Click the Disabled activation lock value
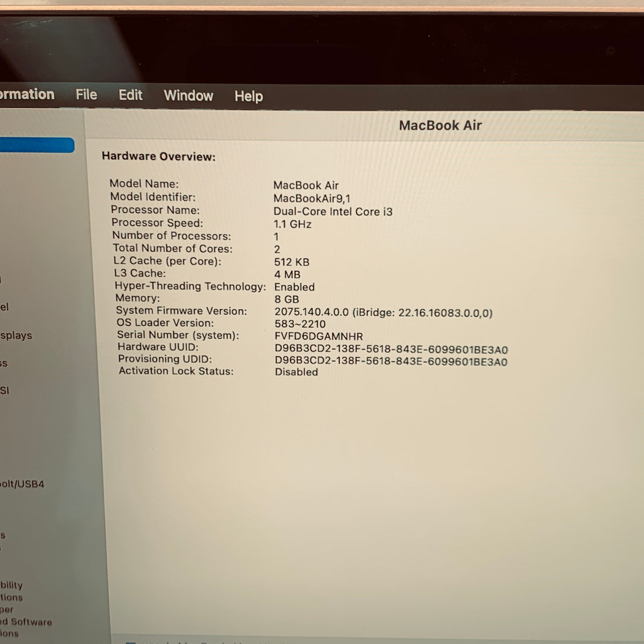The image size is (644, 644). pyautogui.click(x=296, y=372)
